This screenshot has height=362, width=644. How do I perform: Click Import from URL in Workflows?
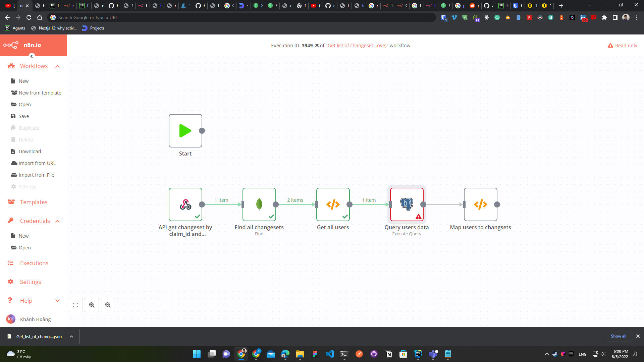click(x=37, y=163)
